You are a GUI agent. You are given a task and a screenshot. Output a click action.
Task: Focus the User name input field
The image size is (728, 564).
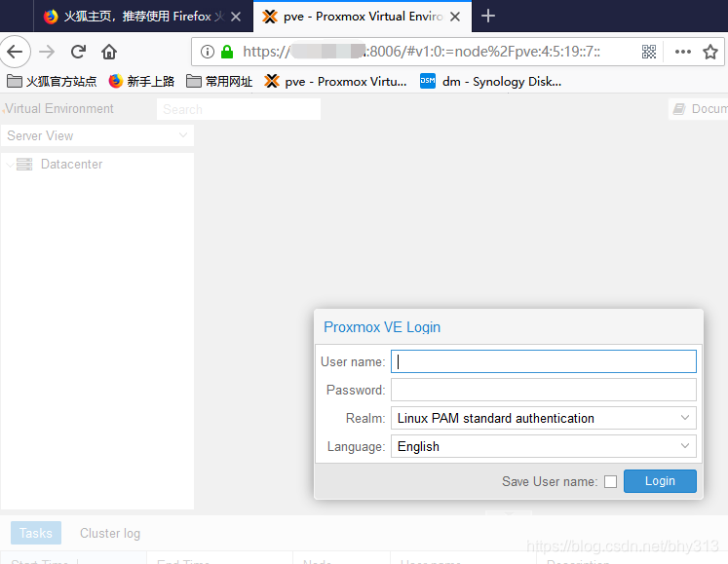[543, 361]
